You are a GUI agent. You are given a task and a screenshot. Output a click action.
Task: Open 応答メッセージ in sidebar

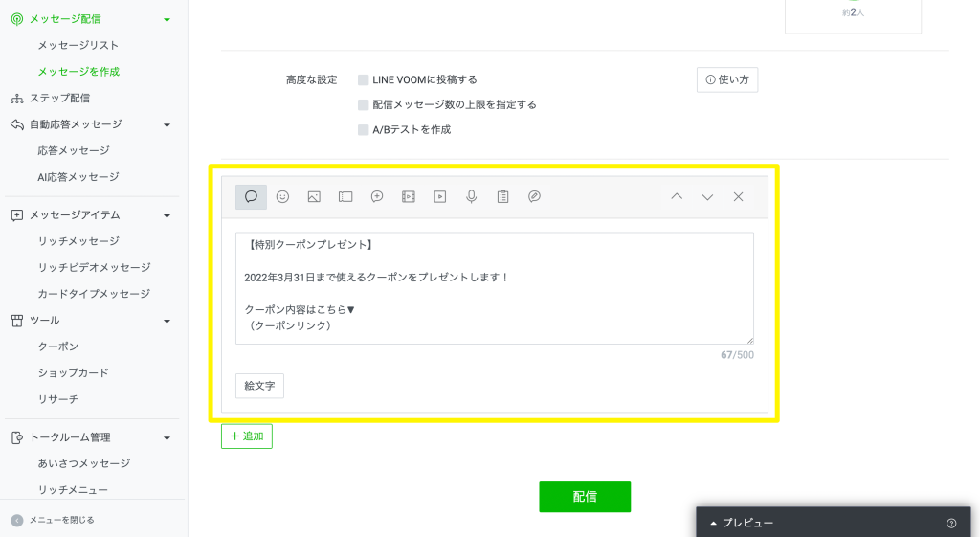pos(74,150)
